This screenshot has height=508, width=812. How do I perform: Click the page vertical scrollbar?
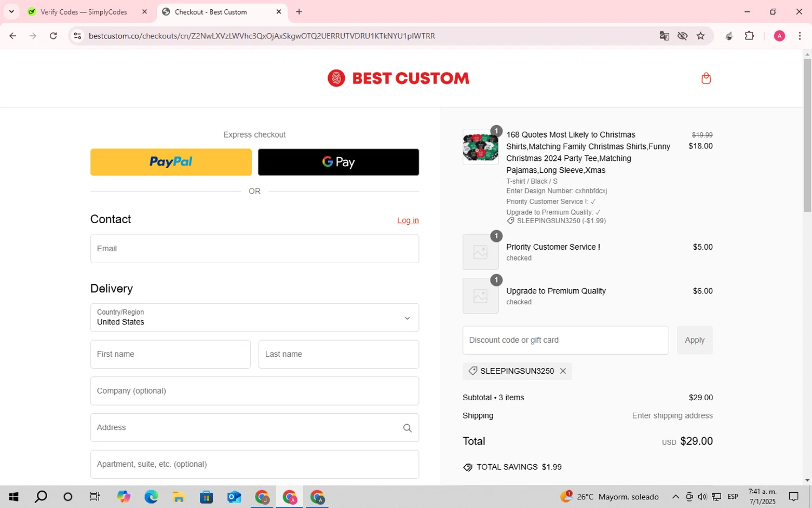pos(807,135)
